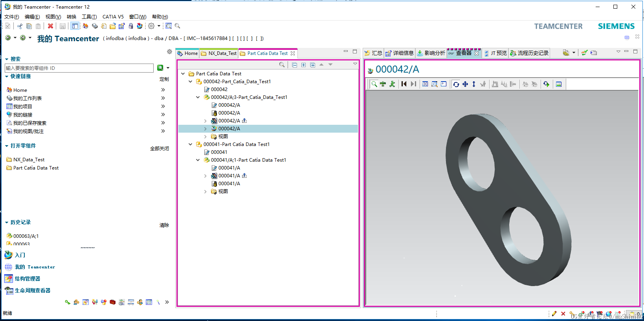Click the expand plus icon above the tree

[304, 65]
